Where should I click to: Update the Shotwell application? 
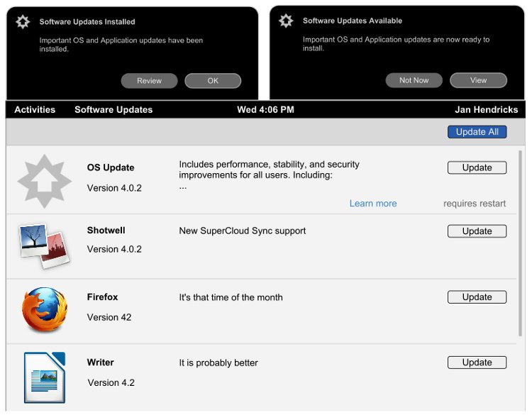point(477,231)
